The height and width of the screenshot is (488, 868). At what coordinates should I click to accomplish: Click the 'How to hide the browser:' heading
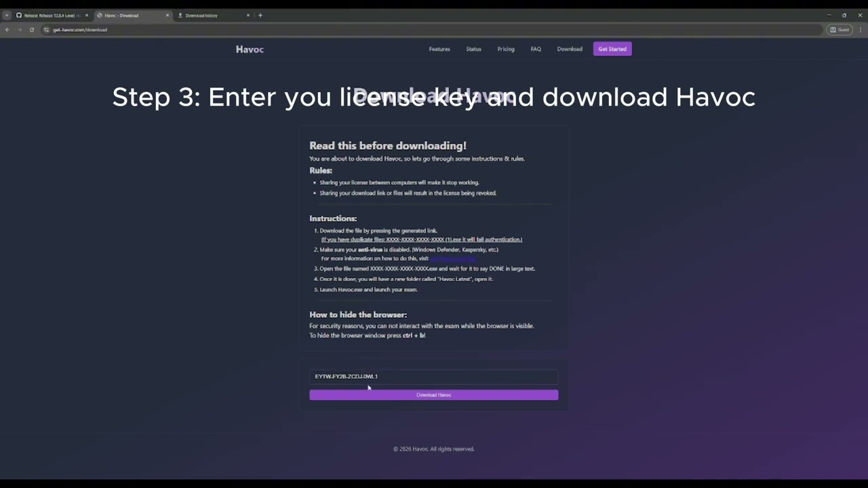(x=358, y=314)
